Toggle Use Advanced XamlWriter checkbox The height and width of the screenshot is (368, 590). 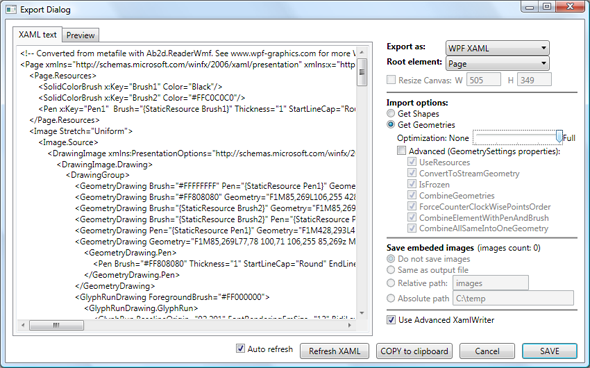tap(391, 320)
